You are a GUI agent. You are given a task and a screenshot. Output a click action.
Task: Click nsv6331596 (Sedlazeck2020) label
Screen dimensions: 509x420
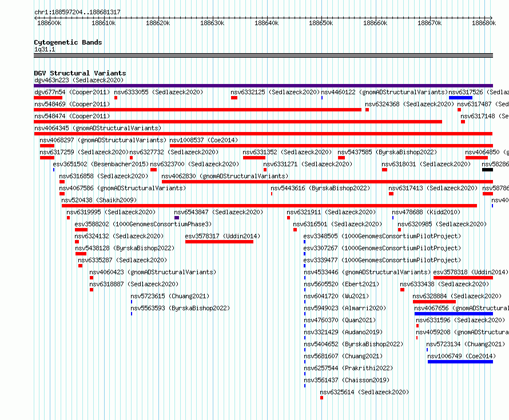[x=460, y=320]
